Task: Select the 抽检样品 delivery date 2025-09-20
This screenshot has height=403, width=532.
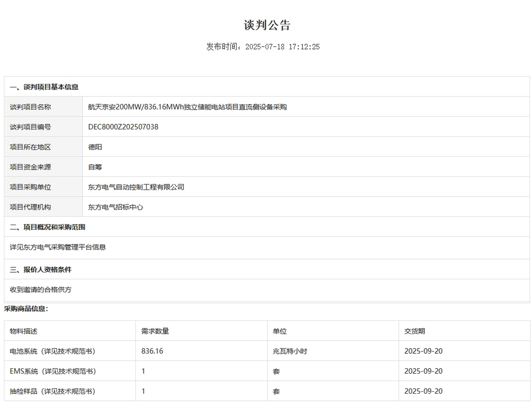Action: point(423,391)
